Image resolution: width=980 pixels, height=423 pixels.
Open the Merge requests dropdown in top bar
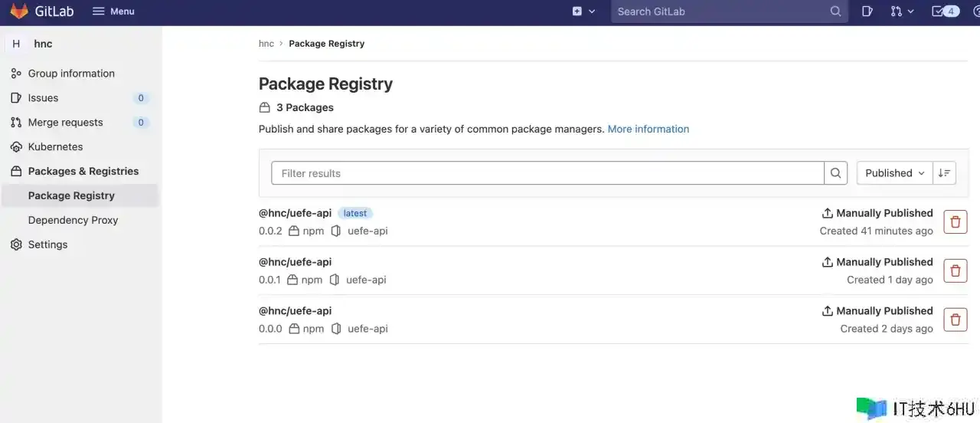902,11
